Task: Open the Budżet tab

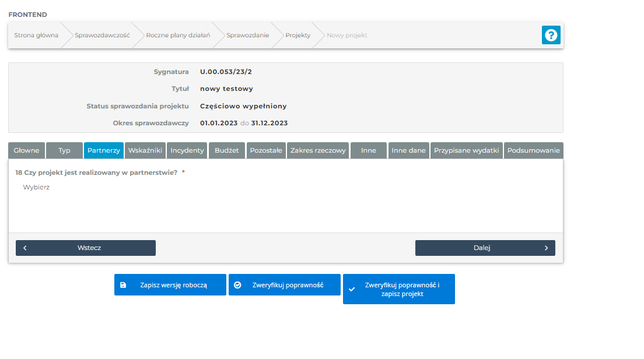Action: [x=226, y=150]
